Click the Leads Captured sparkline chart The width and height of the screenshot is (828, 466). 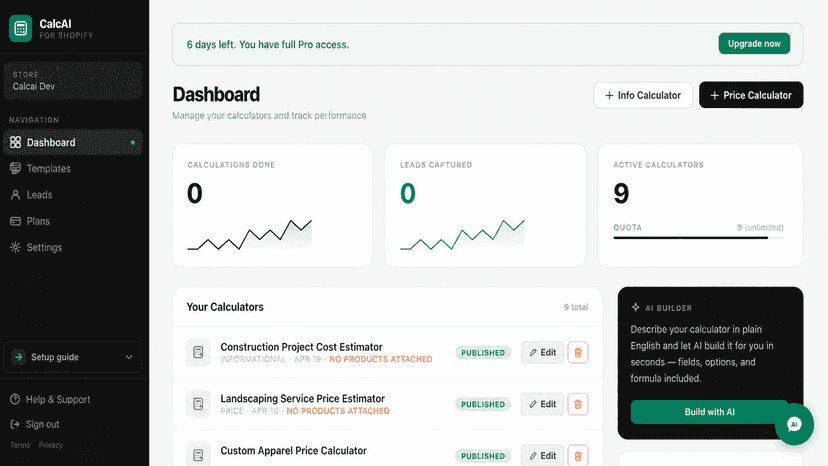click(x=462, y=234)
